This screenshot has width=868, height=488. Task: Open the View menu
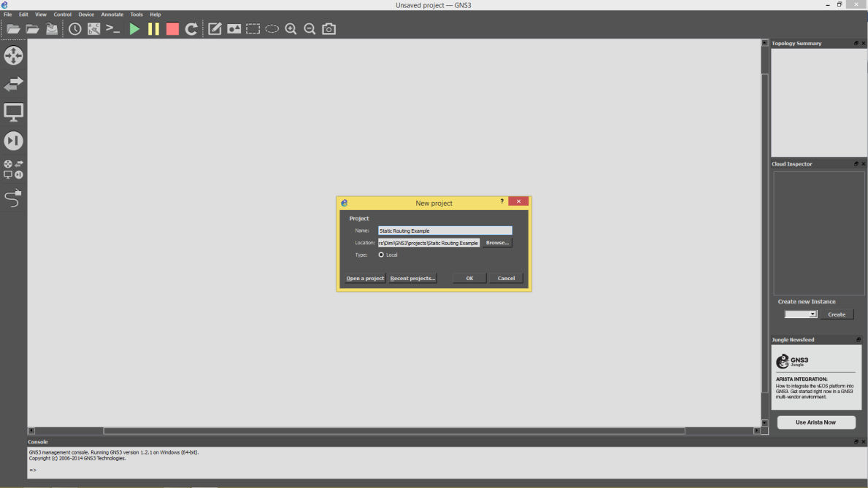pyautogui.click(x=41, y=15)
